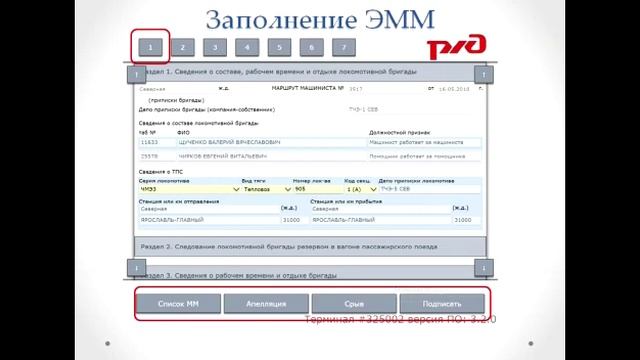The image size is (640, 360).
Task: Click tab number 11633 cell
Action: click(157, 142)
